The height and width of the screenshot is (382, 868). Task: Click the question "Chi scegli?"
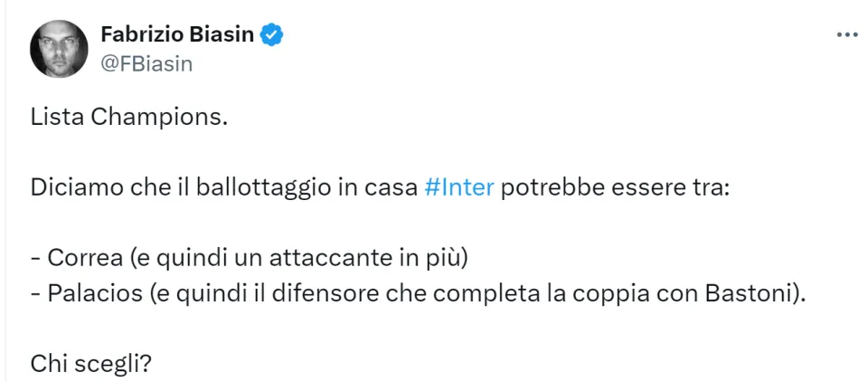[x=91, y=366]
